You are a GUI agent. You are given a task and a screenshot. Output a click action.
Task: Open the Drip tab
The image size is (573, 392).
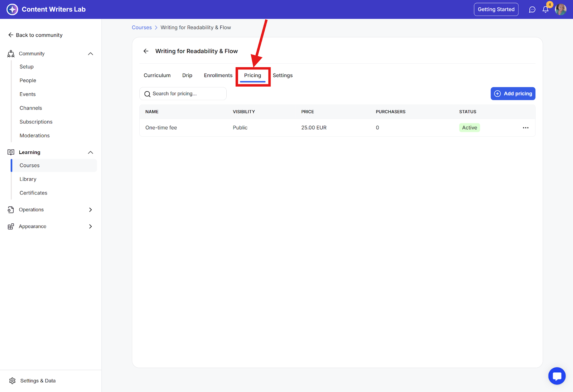[x=187, y=76]
